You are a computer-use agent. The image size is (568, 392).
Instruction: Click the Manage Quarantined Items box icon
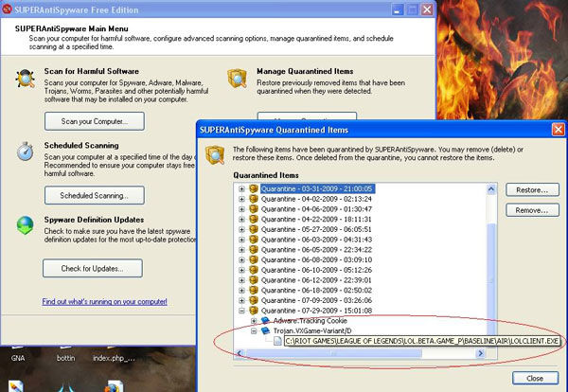tap(238, 79)
